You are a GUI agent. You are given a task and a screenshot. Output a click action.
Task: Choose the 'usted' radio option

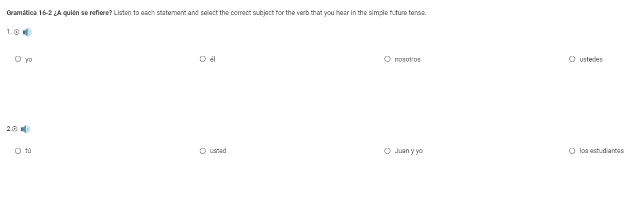coord(203,151)
